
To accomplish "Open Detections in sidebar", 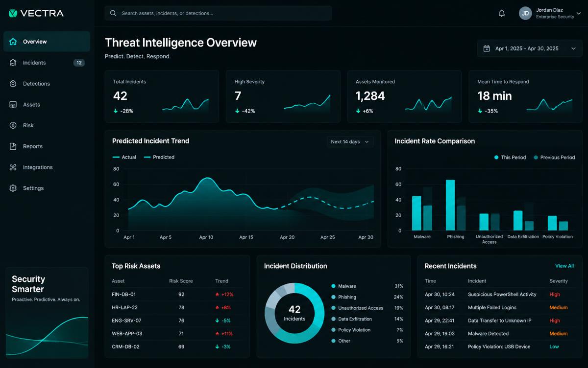I will click(47, 84).
